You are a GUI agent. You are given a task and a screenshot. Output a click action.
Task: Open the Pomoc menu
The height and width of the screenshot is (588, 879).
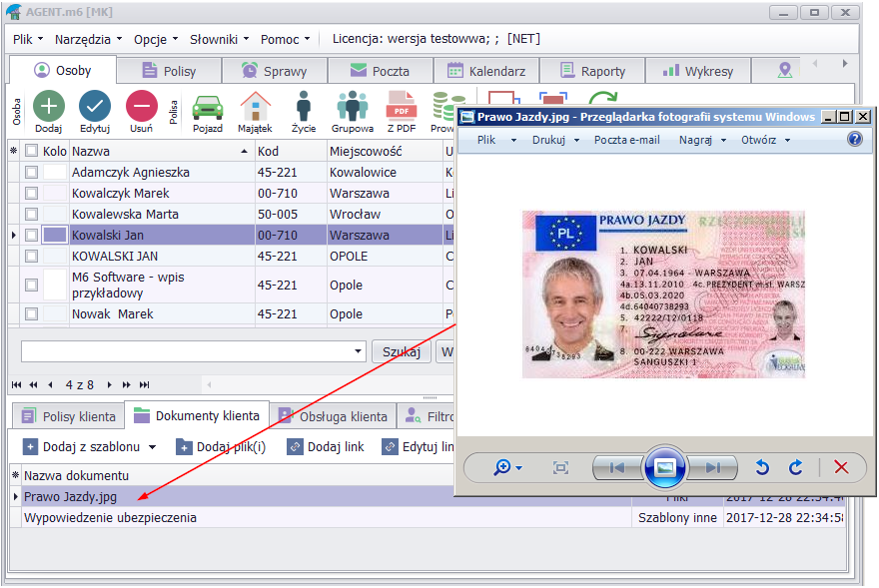point(285,39)
